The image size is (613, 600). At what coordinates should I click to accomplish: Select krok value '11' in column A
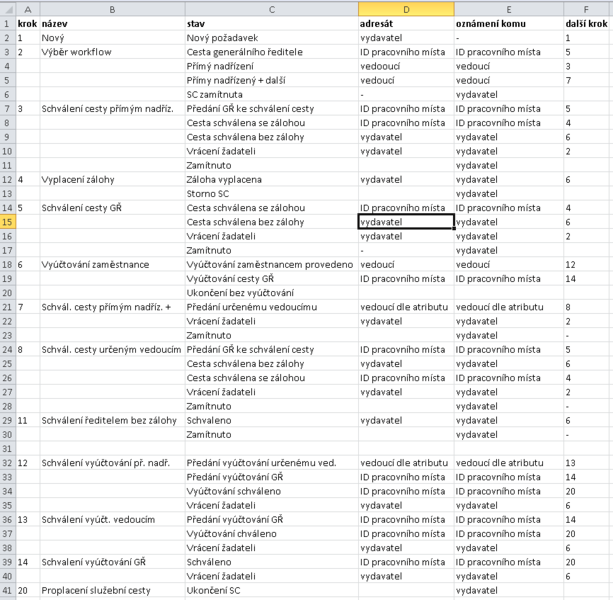click(x=27, y=421)
